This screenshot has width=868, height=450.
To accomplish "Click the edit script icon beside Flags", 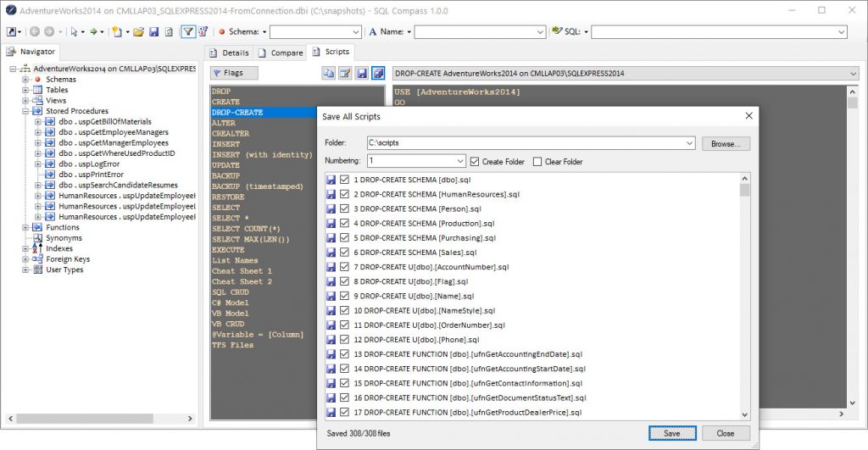I will 345,74.
